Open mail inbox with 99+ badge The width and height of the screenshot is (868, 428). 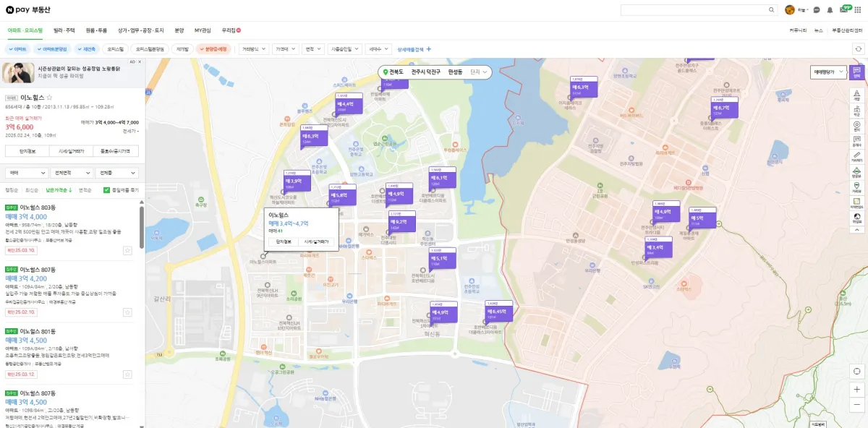(844, 10)
